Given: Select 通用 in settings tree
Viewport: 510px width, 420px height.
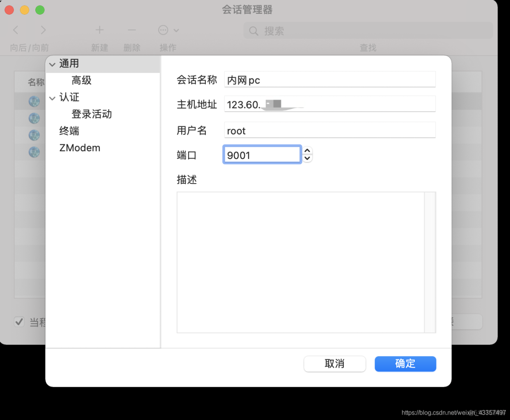Looking at the screenshot, I should 69,63.
